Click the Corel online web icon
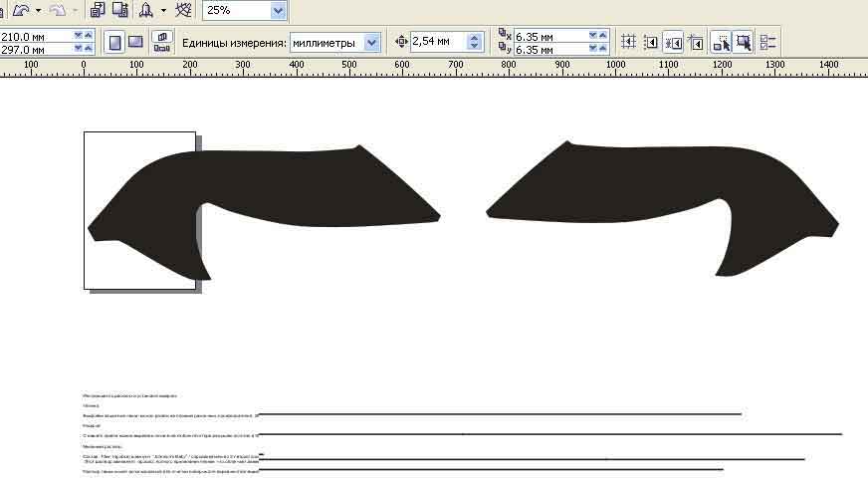Viewport: 868px width, 480px height. pyautogui.click(x=183, y=9)
